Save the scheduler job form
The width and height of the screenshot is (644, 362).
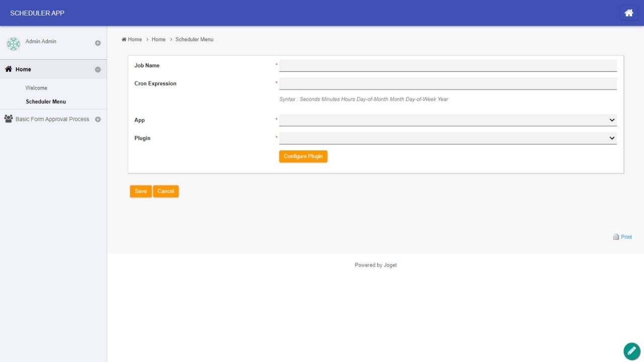[x=140, y=191]
